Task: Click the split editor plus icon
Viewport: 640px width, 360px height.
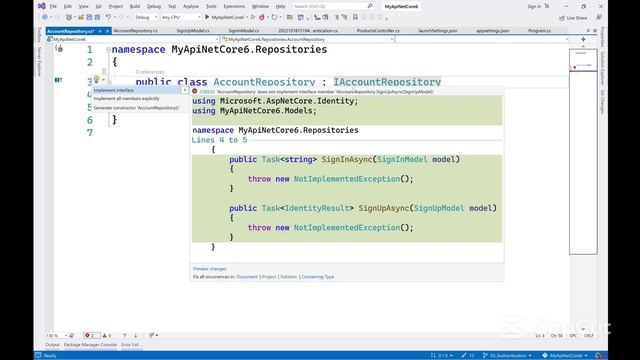Action: coord(583,39)
